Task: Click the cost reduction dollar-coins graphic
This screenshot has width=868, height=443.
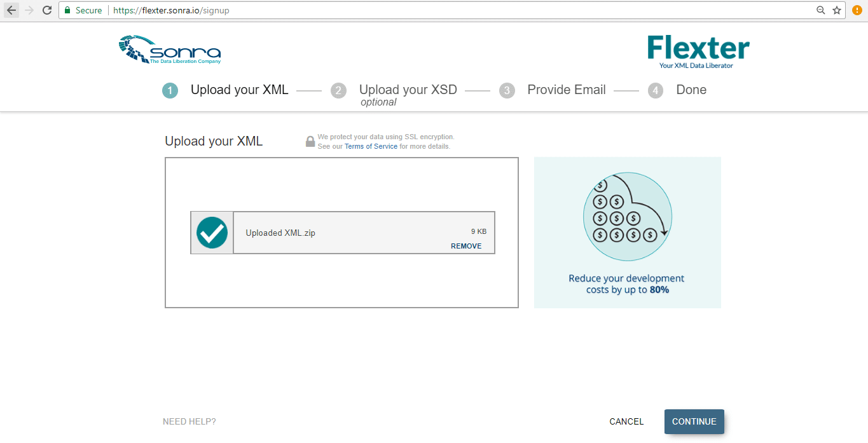Action: (x=628, y=217)
